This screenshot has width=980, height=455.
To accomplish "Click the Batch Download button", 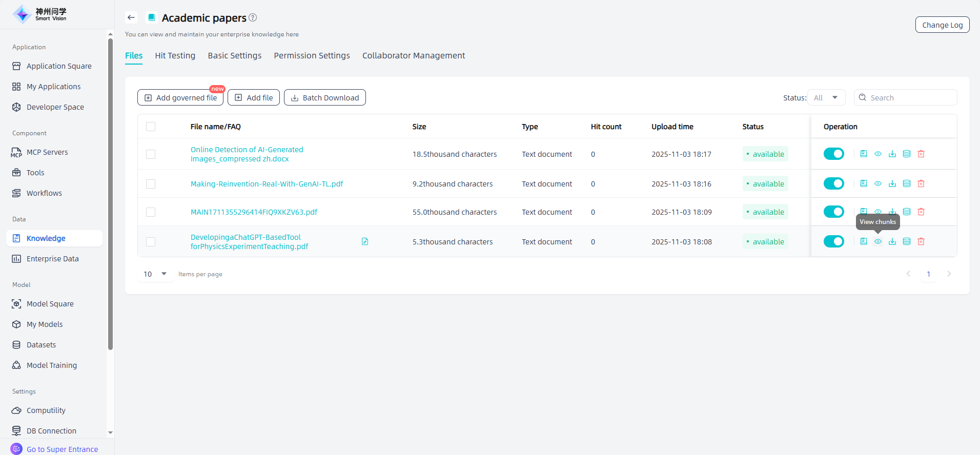I will point(324,97).
